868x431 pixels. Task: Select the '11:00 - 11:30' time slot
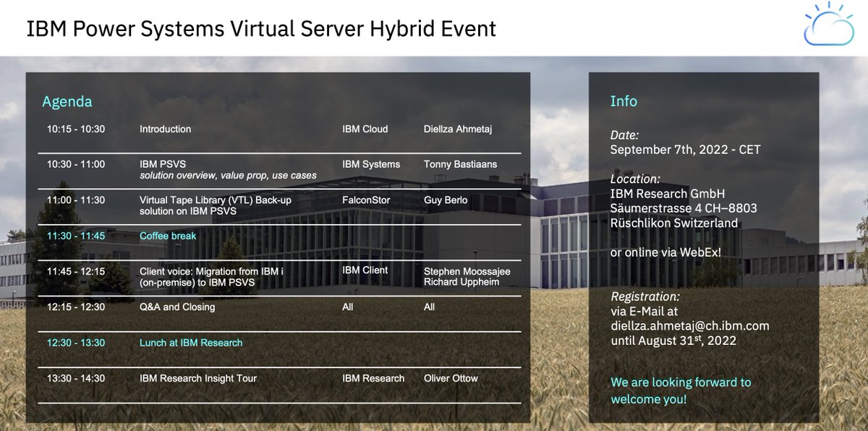[76, 200]
